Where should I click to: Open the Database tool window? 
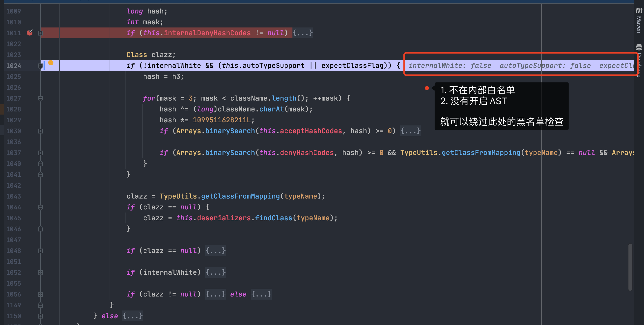(x=639, y=62)
